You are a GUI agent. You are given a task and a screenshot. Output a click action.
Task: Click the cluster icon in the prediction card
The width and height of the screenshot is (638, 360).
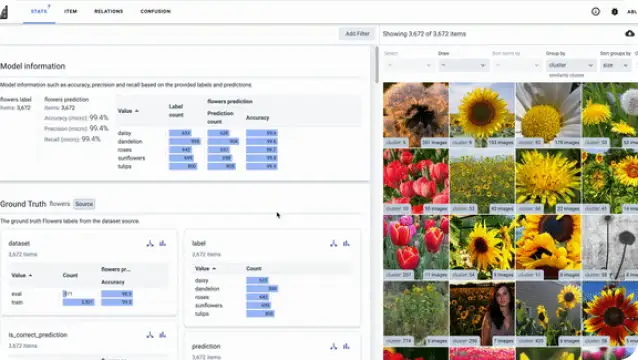[x=334, y=346]
